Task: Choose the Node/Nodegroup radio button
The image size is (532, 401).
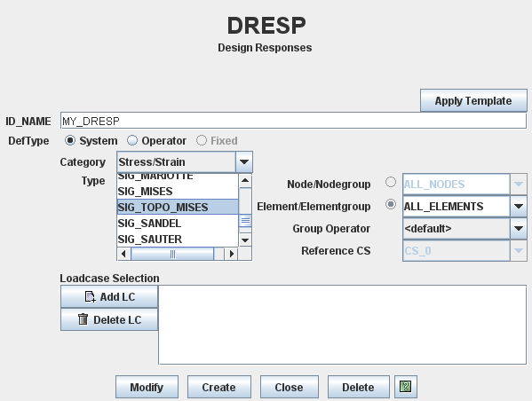Action: 391,182
